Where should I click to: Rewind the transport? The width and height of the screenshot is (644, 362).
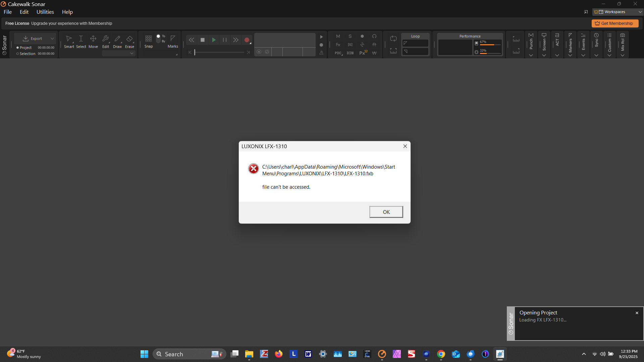(191, 40)
